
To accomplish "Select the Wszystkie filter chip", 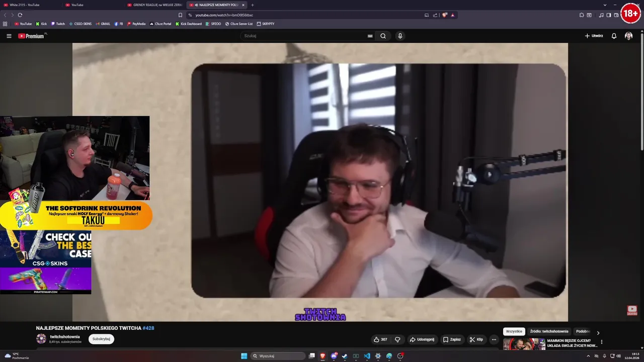I will coord(514,331).
